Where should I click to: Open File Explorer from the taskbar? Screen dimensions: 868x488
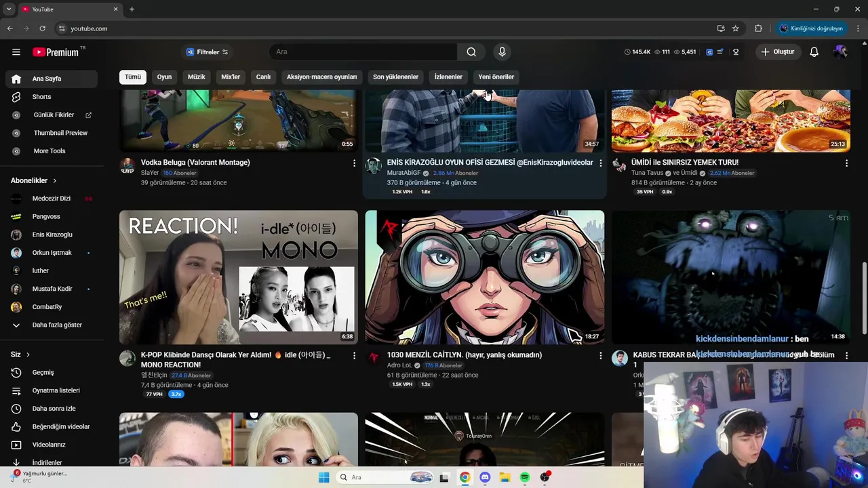point(505,477)
